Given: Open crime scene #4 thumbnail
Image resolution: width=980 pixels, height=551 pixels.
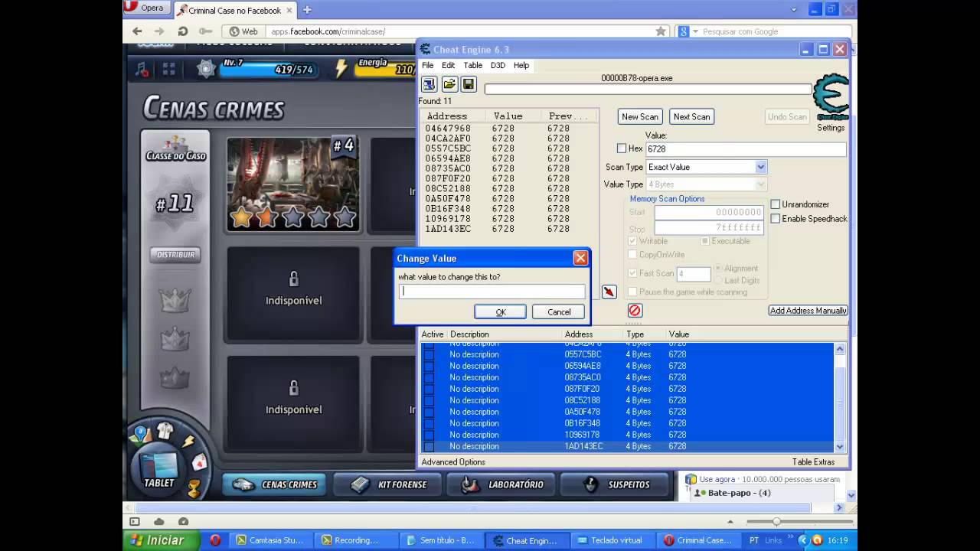Looking at the screenshot, I should (x=293, y=184).
